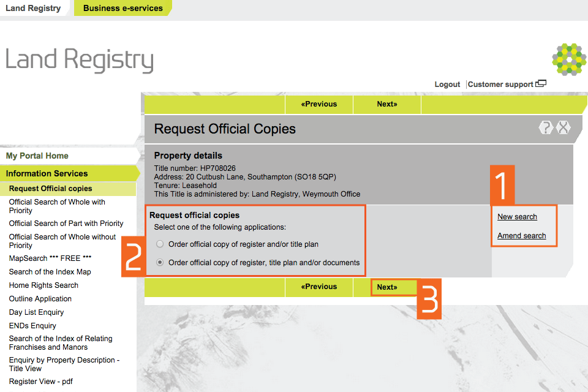
Task: Click the Customer support external window icon
Action: coord(541,84)
